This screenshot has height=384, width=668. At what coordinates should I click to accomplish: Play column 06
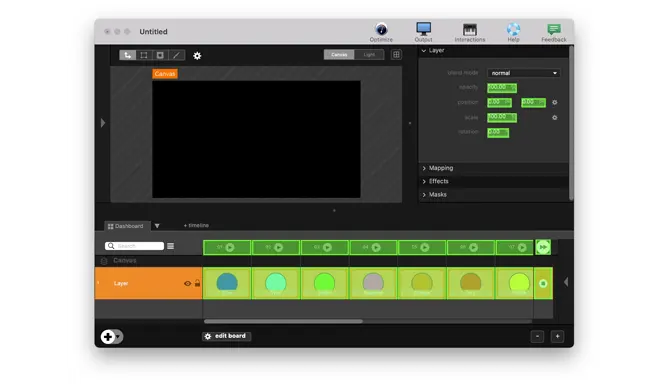pos(473,247)
